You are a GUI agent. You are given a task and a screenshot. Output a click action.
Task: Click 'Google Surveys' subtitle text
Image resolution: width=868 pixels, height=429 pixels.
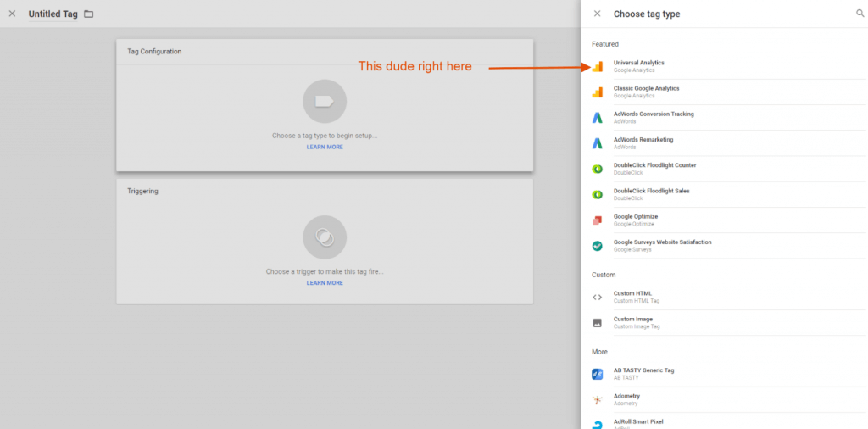click(x=632, y=249)
